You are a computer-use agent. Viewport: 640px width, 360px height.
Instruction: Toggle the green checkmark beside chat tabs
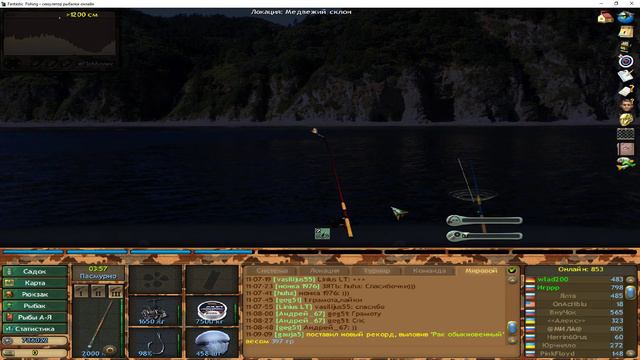[511, 271]
